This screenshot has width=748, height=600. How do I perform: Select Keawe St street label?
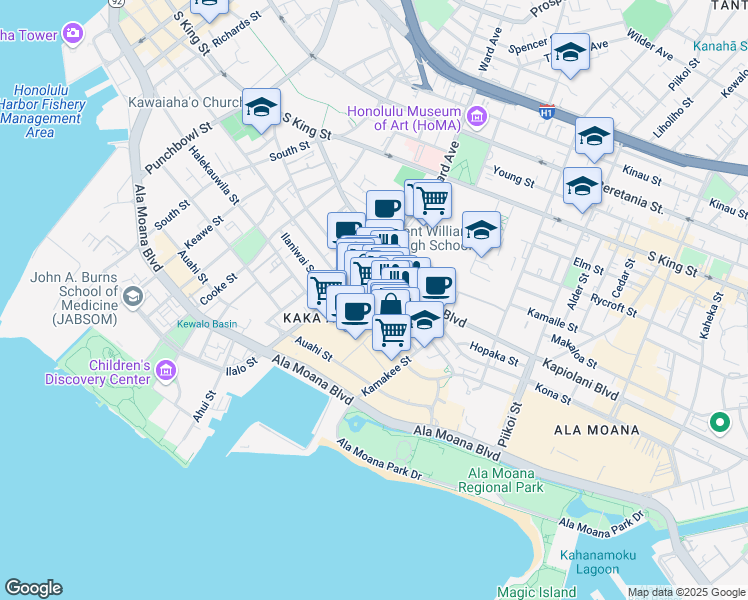click(x=204, y=232)
